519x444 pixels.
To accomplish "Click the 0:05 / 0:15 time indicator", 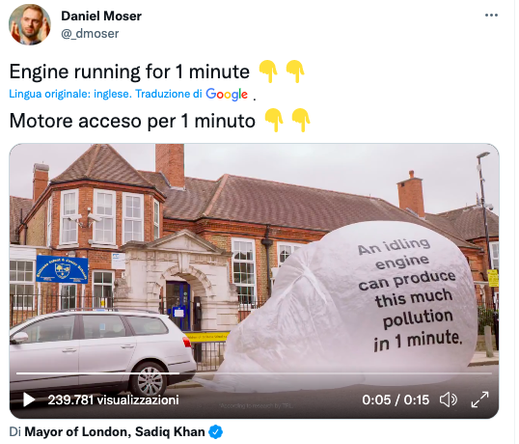I will click(x=395, y=400).
